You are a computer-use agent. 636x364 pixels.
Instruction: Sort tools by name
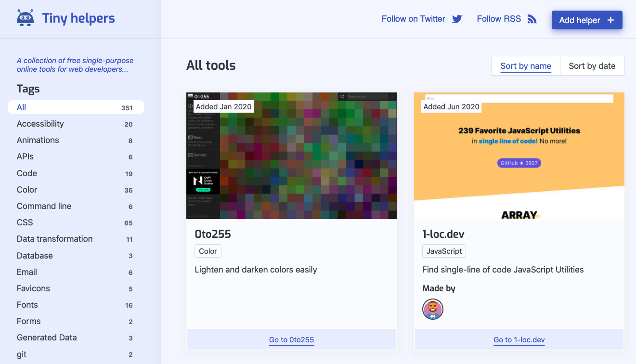coord(525,66)
